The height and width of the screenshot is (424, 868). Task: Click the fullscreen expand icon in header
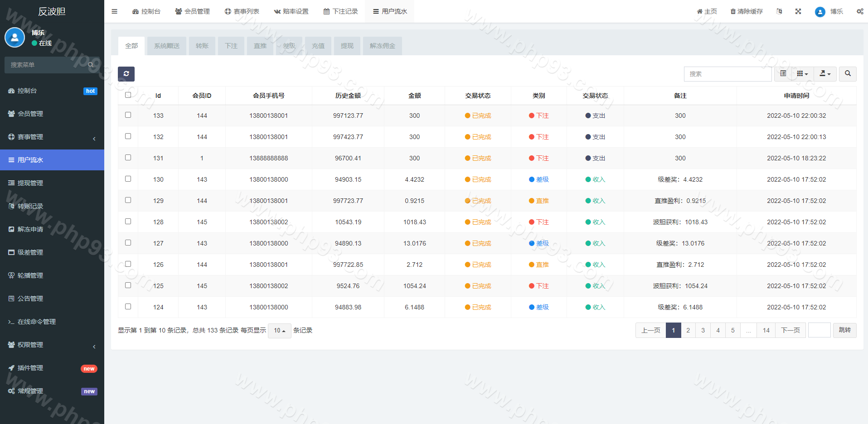coord(798,11)
